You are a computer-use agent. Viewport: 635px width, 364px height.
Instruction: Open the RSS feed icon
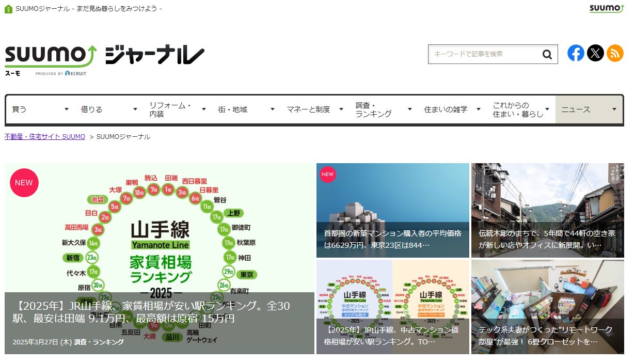615,53
